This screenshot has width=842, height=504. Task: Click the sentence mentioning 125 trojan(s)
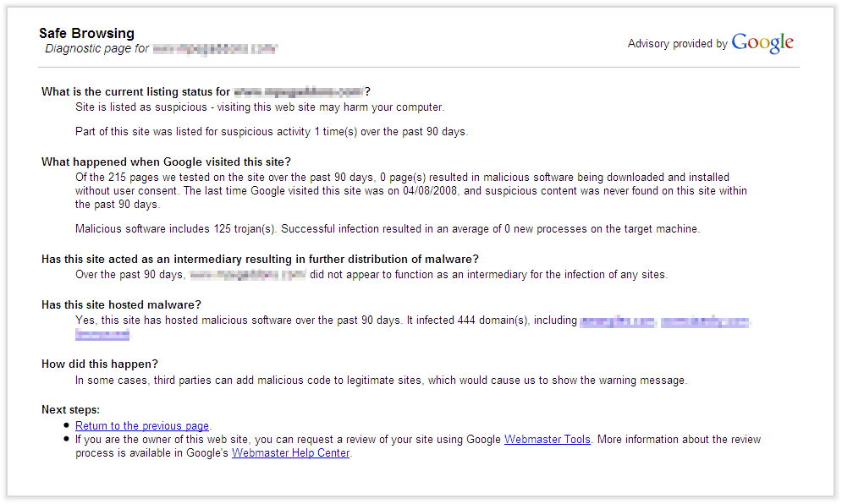[x=388, y=228]
